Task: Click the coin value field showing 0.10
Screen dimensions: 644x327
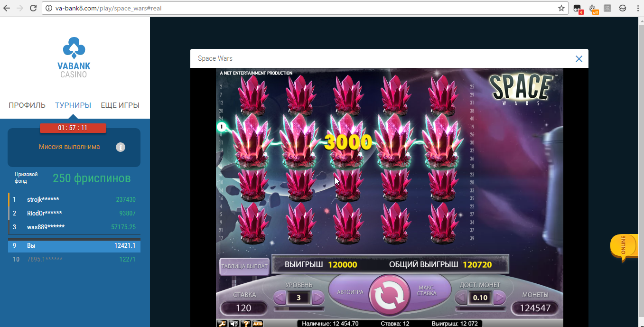Action: [480, 298]
